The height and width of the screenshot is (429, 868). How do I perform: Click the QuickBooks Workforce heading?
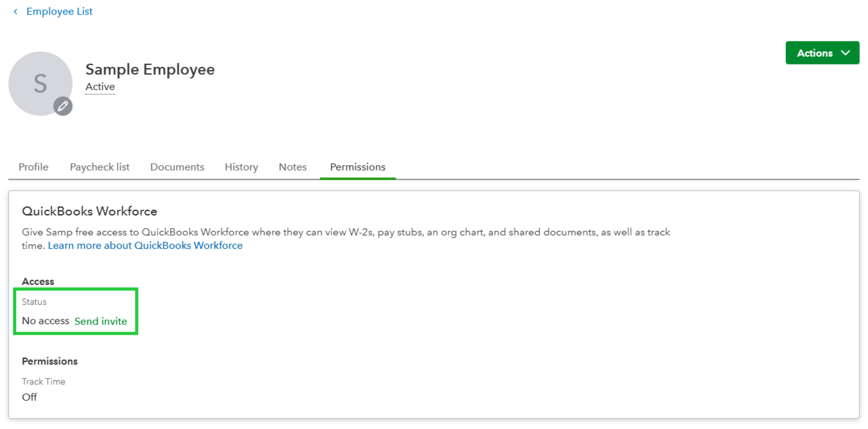point(90,211)
